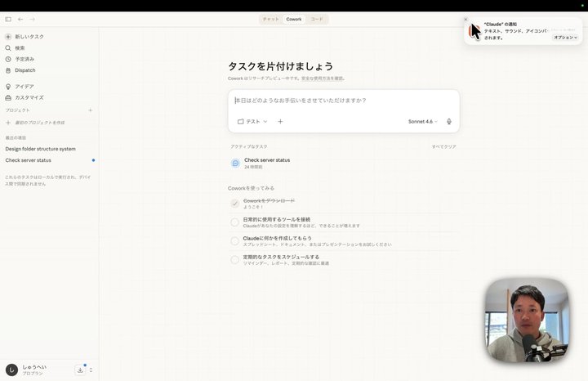588x381 pixels.
Task: Click the plus attachment icon in prompt box
Action: 280,122
